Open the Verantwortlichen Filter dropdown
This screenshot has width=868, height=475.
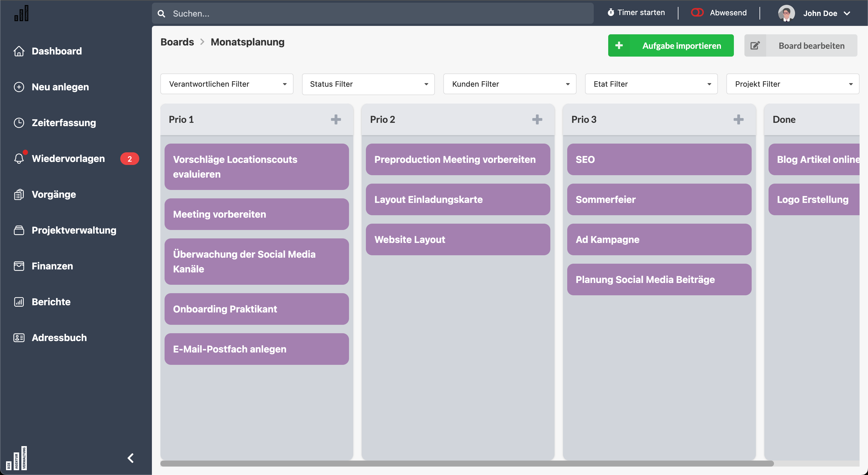point(227,84)
